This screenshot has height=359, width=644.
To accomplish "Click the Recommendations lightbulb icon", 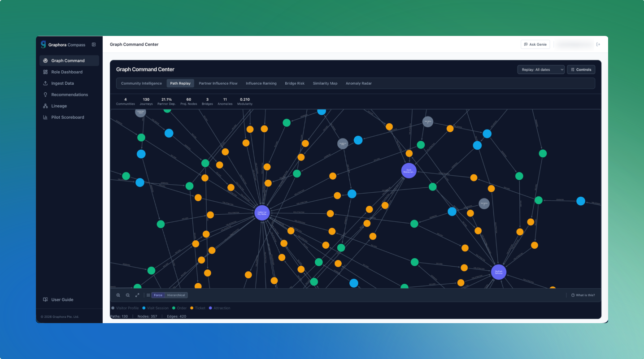I will [45, 95].
